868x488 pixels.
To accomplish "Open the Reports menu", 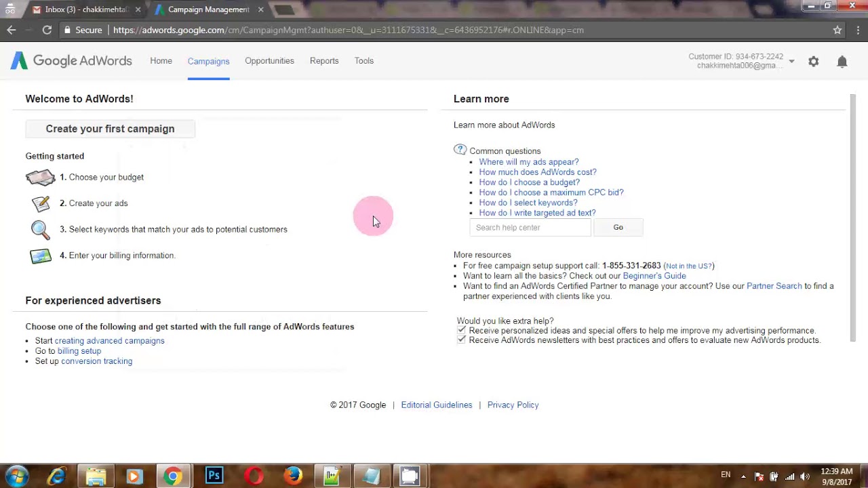I will click(324, 61).
